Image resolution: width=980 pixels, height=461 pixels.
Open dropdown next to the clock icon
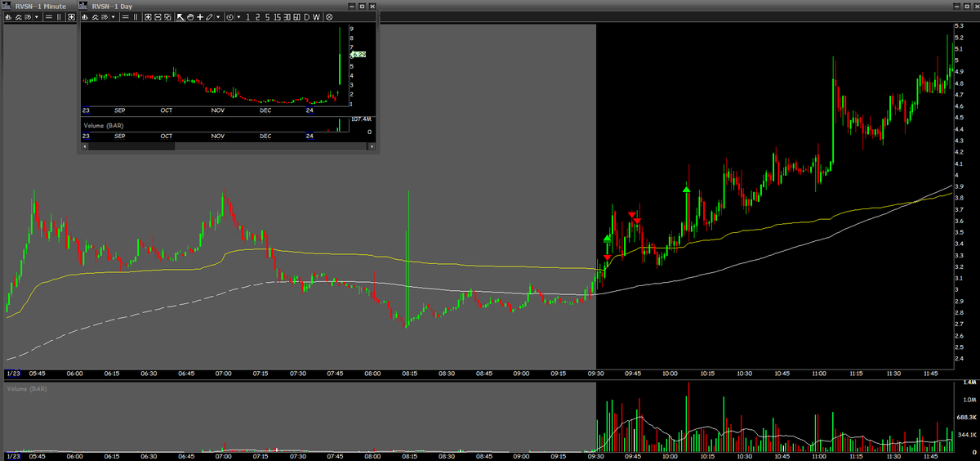point(238,16)
